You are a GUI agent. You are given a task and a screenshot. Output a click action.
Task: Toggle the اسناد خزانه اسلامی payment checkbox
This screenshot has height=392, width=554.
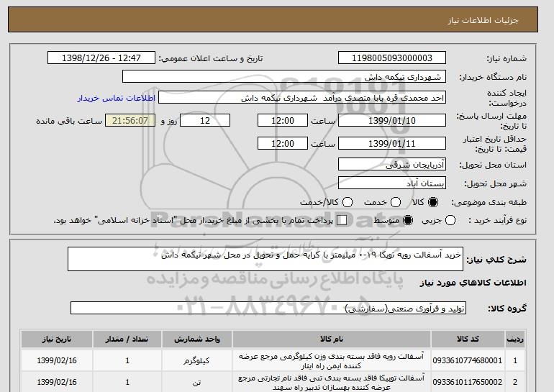(342, 220)
